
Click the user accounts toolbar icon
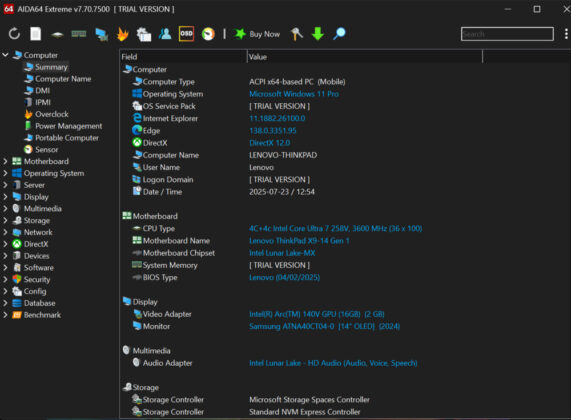point(165,34)
